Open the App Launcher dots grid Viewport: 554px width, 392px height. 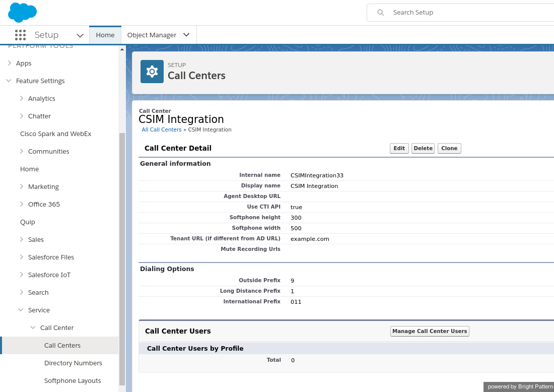click(x=21, y=35)
